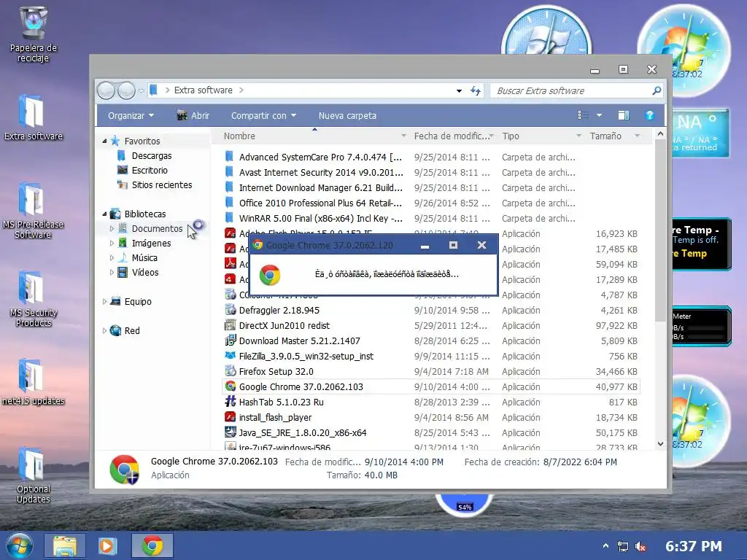Viewport: 747px width, 560px height.
Task: Click the network tray icon
Action: pos(623,546)
